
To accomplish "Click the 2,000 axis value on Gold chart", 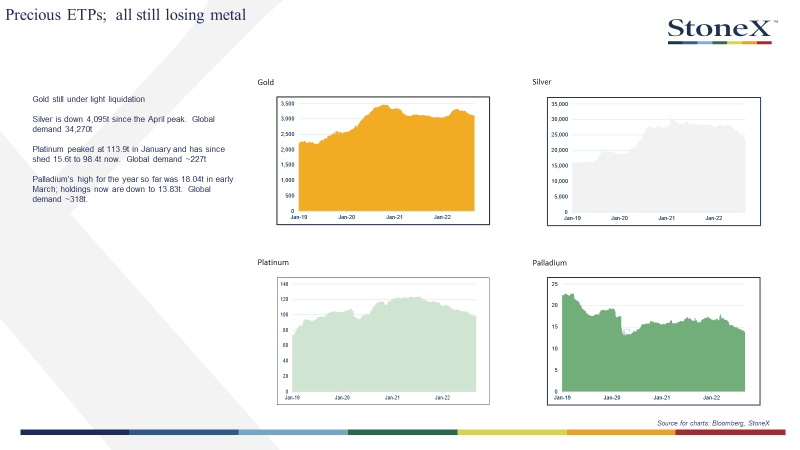I will (x=288, y=149).
